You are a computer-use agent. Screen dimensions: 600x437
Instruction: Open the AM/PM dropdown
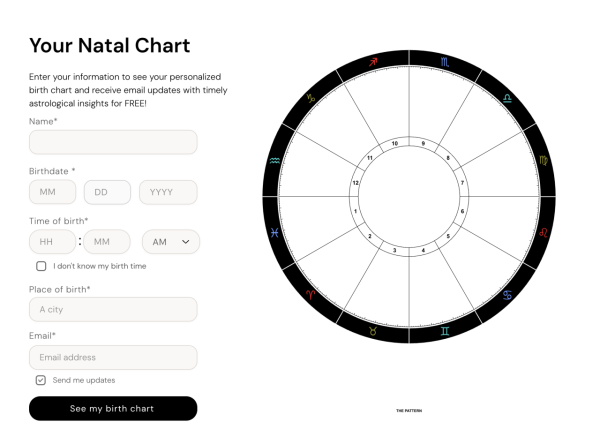pos(171,241)
